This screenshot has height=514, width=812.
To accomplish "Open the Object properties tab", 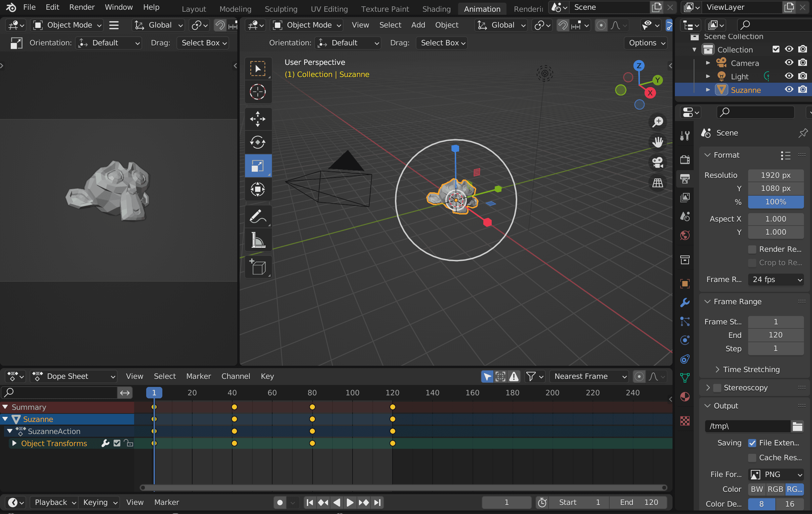I will tap(685, 284).
